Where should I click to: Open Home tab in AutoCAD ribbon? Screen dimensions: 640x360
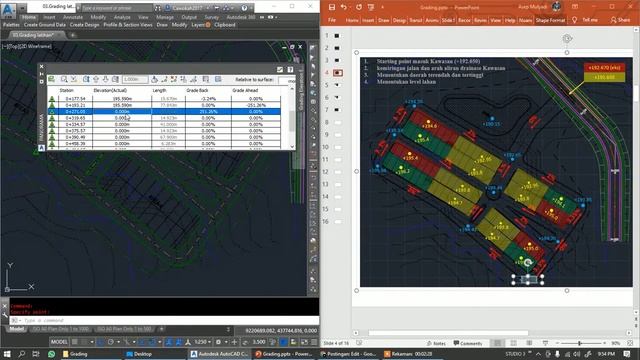click(x=29, y=17)
